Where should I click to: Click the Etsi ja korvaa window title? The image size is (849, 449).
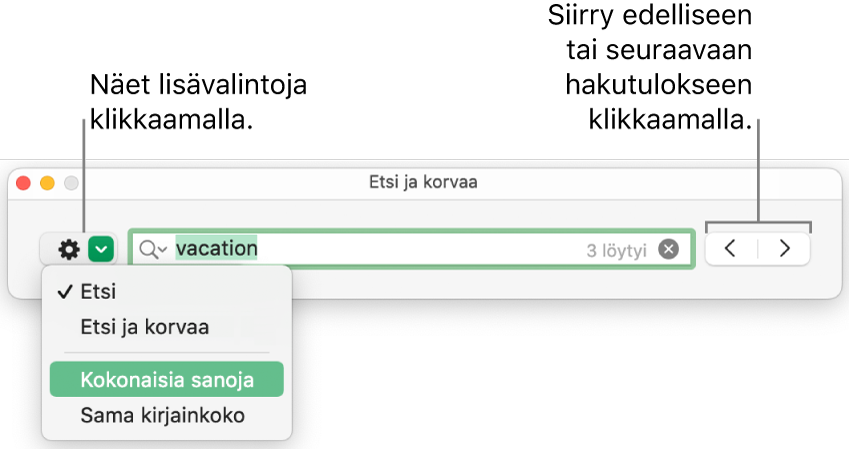click(424, 184)
